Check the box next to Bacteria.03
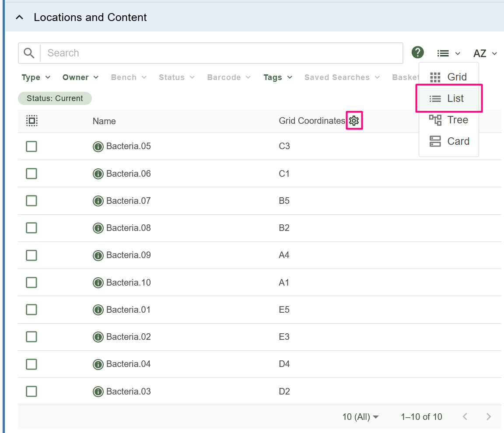The image size is (504, 433). click(31, 391)
